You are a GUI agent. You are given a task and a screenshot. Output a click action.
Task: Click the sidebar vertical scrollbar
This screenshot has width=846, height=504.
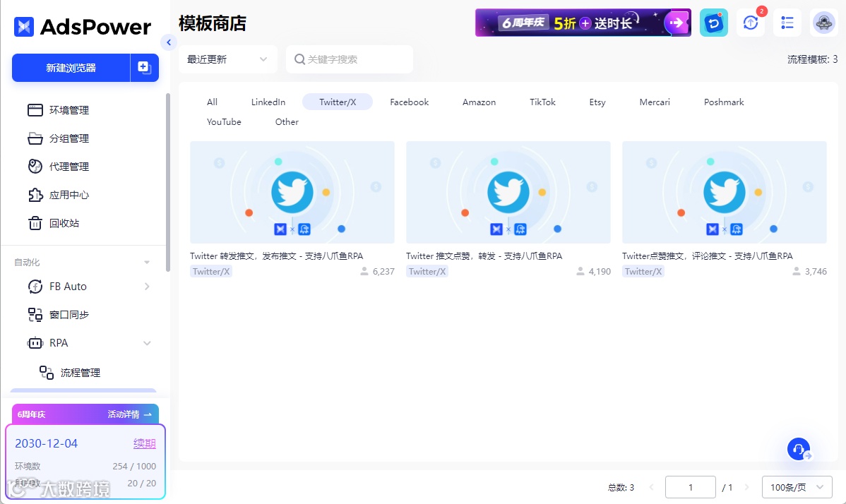coord(168,182)
